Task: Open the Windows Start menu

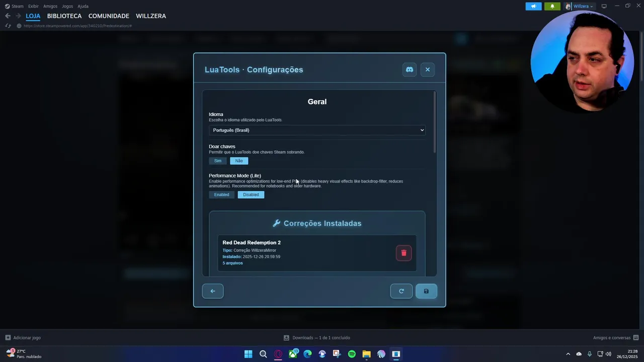Action: (x=249, y=354)
